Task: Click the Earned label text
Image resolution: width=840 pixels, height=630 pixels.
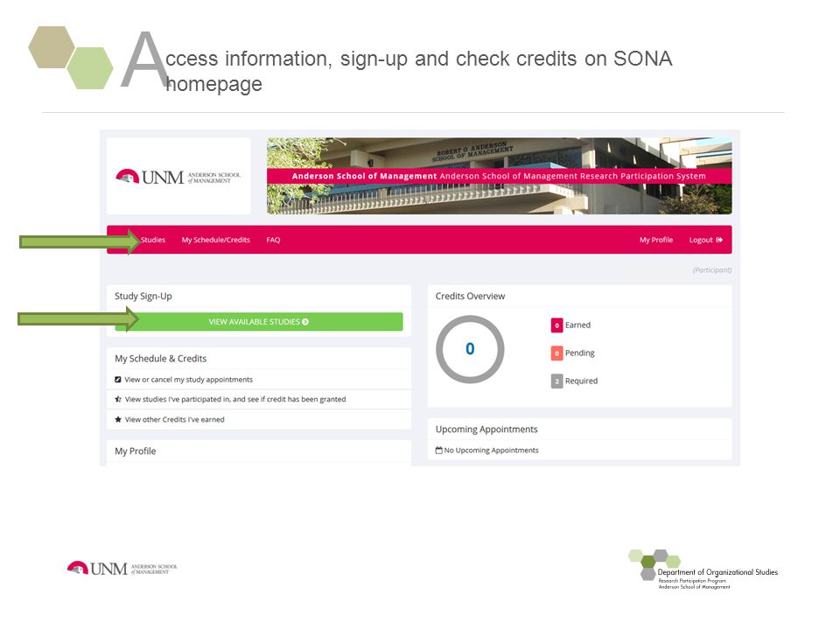Action: pyautogui.click(x=577, y=325)
